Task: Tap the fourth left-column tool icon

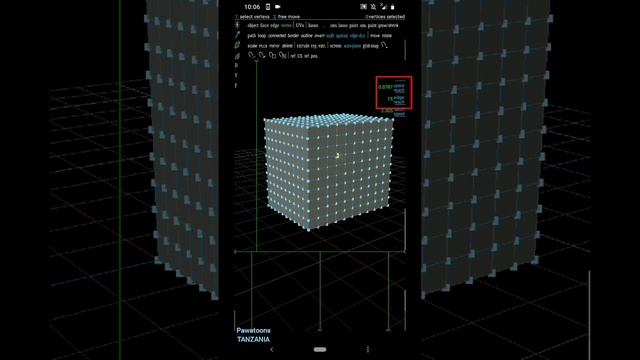Action: pyautogui.click(x=237, y=56)
